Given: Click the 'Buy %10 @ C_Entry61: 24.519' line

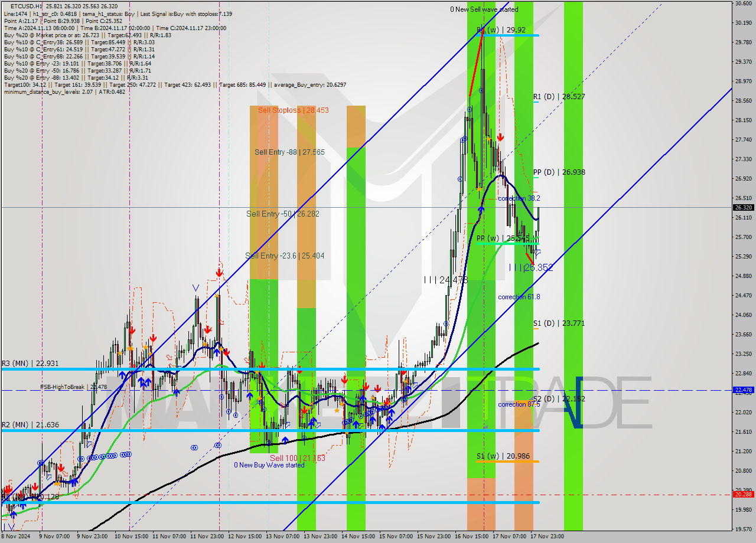Looking at the screenshot, I should point(79,49).
